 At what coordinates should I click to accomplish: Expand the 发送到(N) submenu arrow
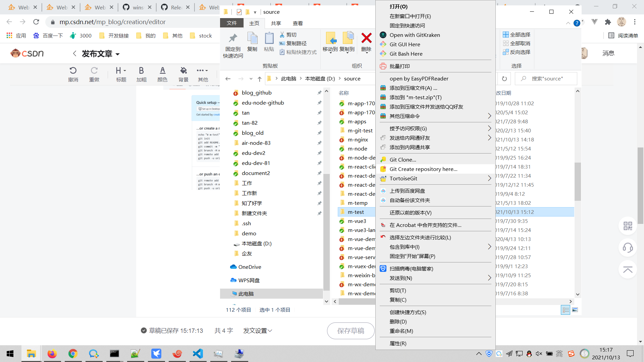coord(489,278)
